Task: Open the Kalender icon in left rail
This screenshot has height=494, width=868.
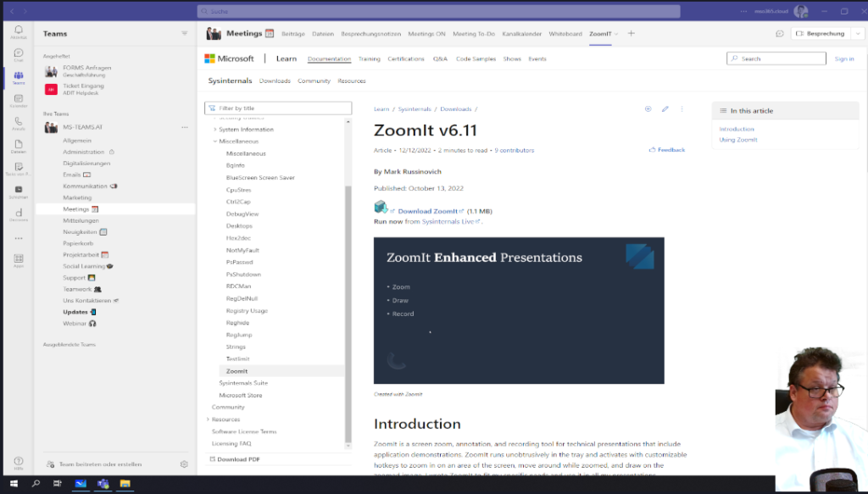Action: click(x=19, y=101)
